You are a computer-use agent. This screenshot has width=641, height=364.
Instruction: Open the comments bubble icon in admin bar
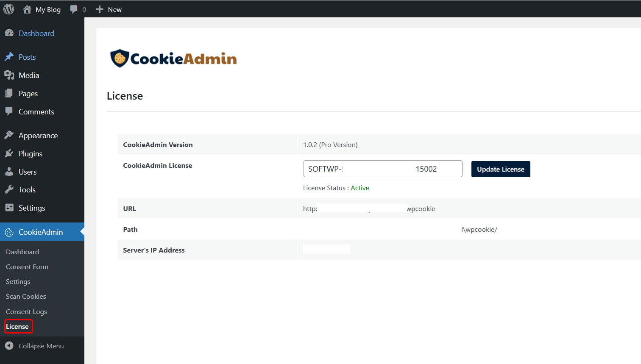point(74,9)
